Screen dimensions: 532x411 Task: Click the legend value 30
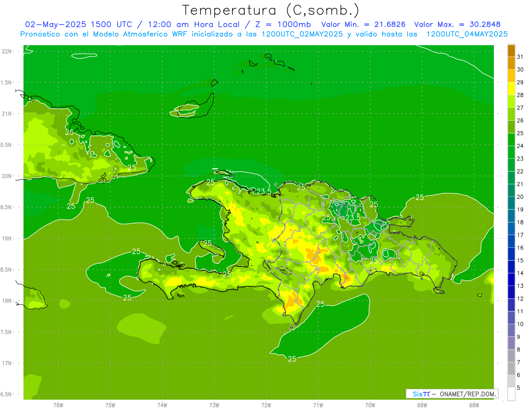pyautogui.click(x=520, y=70)
